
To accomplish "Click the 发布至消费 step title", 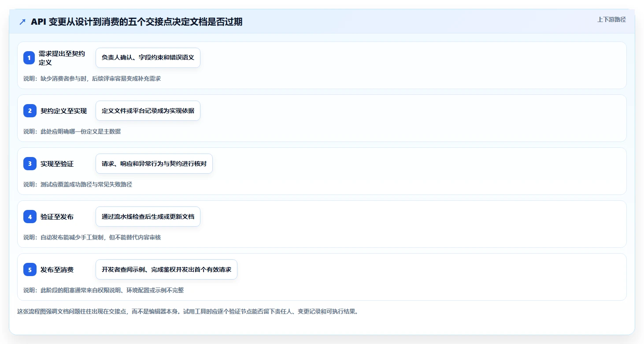I will (x=57, y=269).
